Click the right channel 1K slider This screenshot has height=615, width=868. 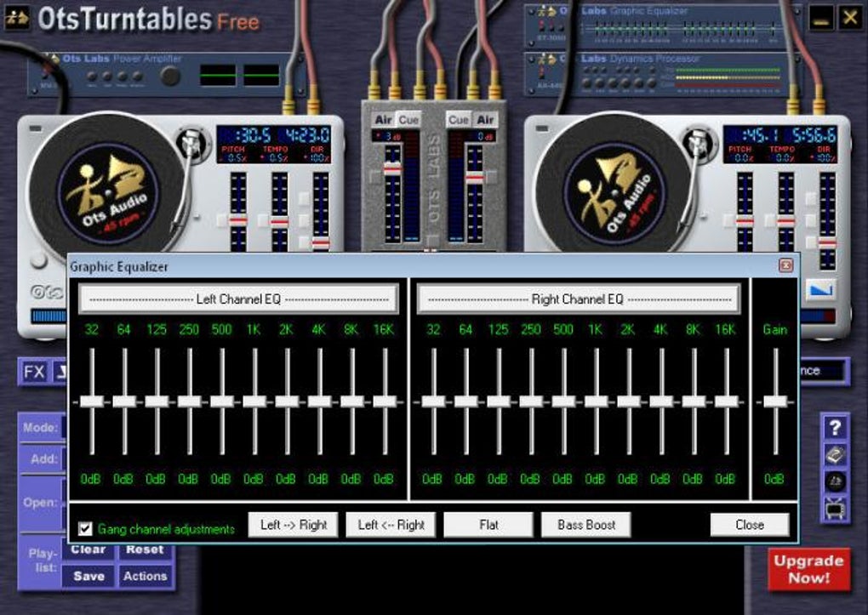pos(597,401)
